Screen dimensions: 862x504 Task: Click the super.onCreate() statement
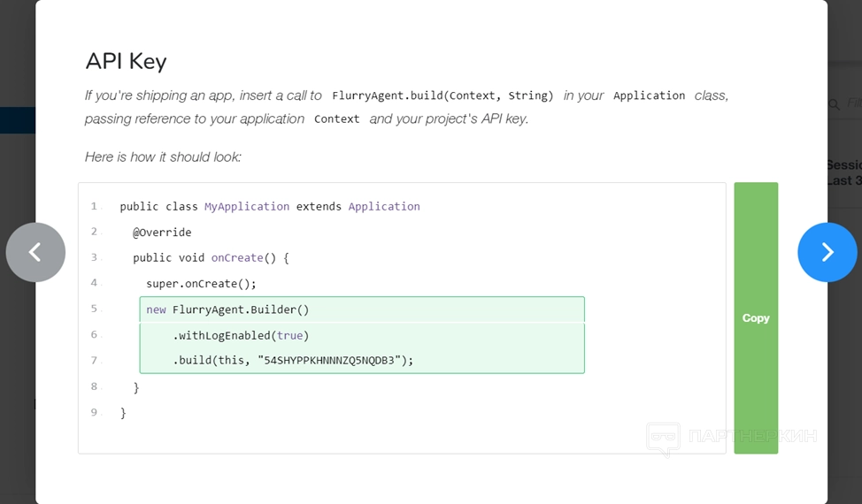click(201, 284)
